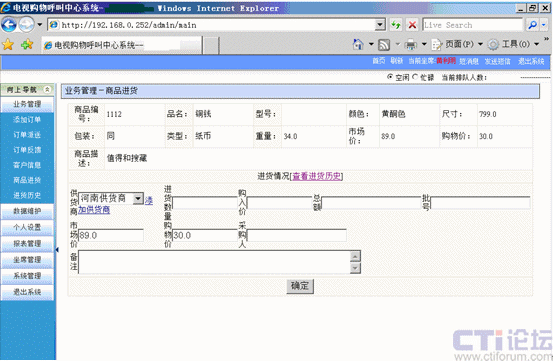
Task: Expand the address bar URL dropdown
Action: (380, 25)
